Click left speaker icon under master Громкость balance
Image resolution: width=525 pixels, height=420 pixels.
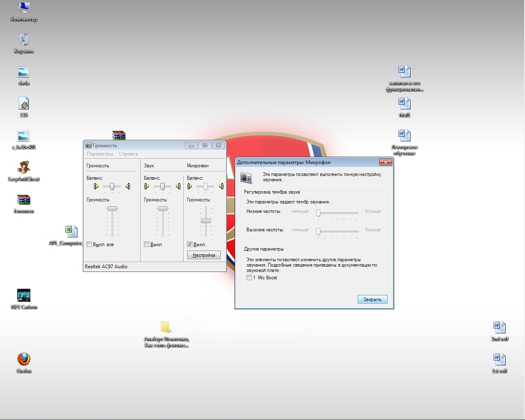tap(96, 186)
